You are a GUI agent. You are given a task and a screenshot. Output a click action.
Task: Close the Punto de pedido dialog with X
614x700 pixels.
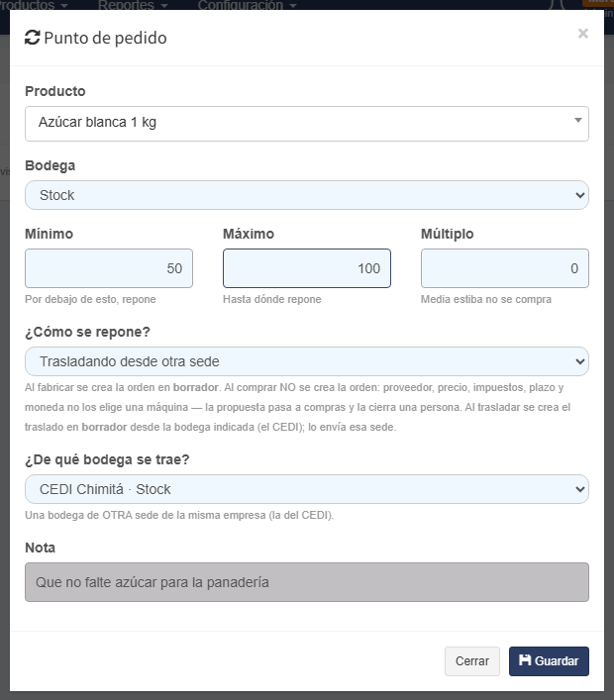click(x=582, y=34)
